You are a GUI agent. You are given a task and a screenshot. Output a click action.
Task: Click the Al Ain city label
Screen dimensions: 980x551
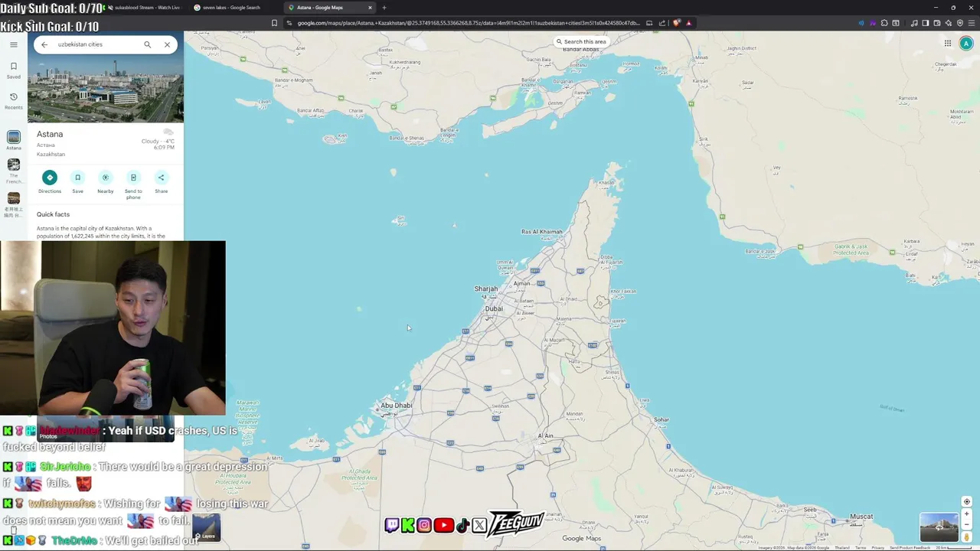click(545, 435)
